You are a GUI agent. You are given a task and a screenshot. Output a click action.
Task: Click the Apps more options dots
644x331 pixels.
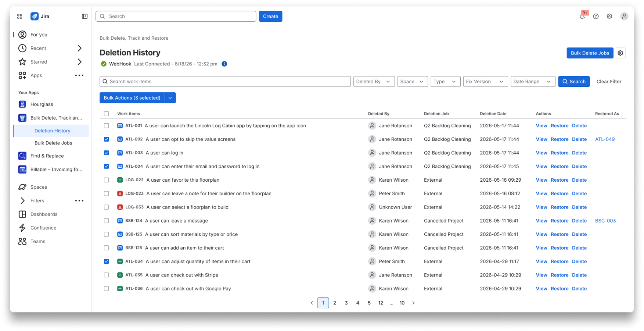click(79, 75)
